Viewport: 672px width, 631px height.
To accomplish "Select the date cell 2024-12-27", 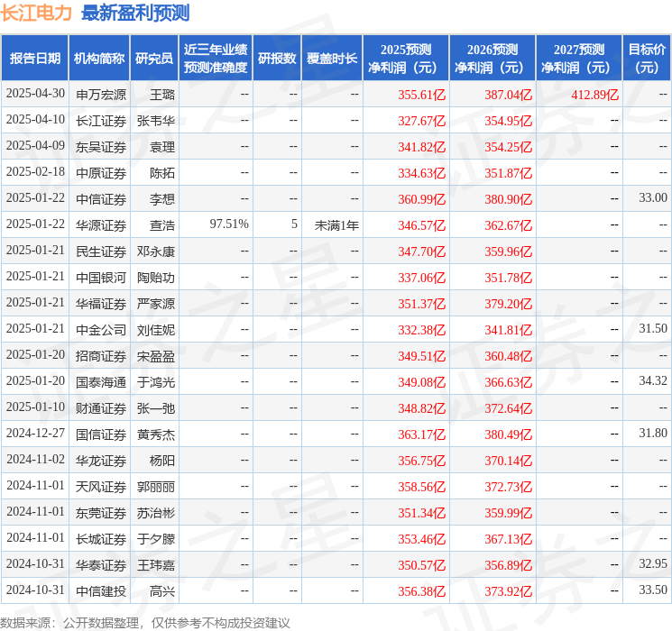I will [x=35, y=433].
